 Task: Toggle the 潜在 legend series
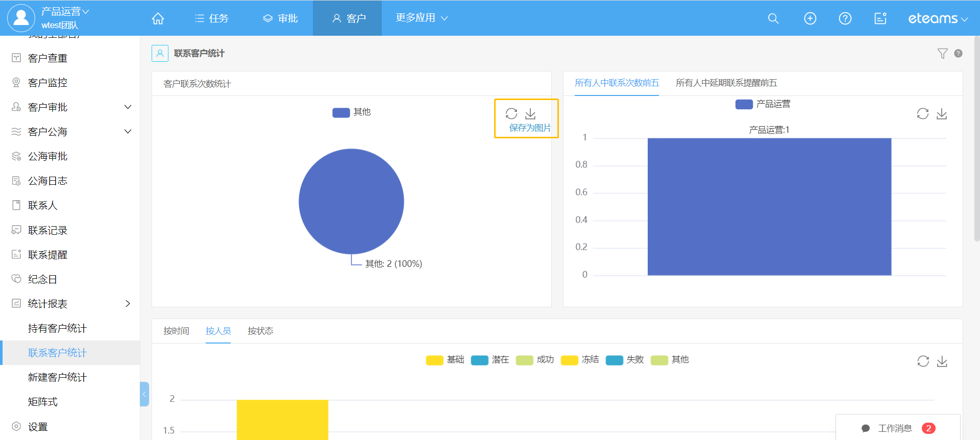(x=490, y=360)
